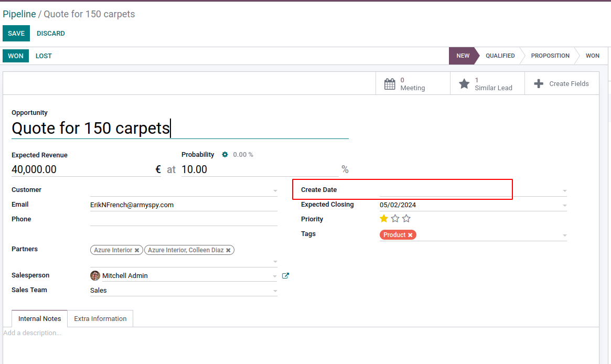Open the Sales Team dropdown
The height and width of the screenshot is (364, 611).
[x=275, y=291]
